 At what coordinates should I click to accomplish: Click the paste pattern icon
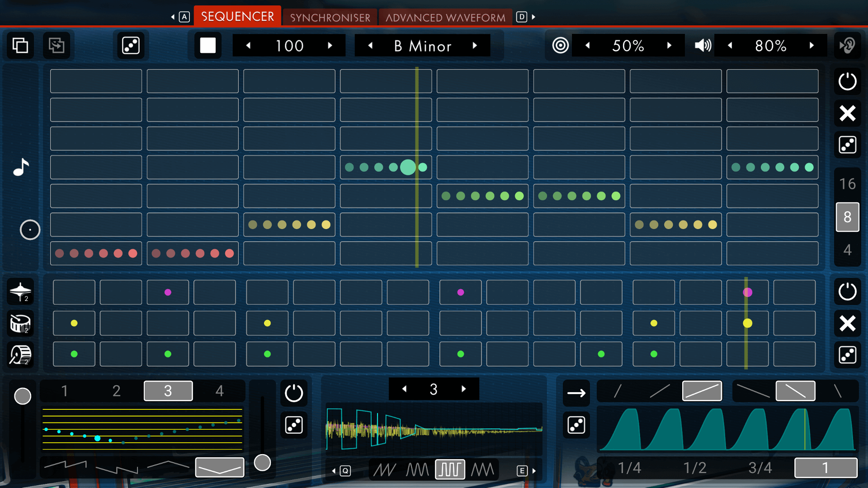pyautogui.click(x=57, y=46)
